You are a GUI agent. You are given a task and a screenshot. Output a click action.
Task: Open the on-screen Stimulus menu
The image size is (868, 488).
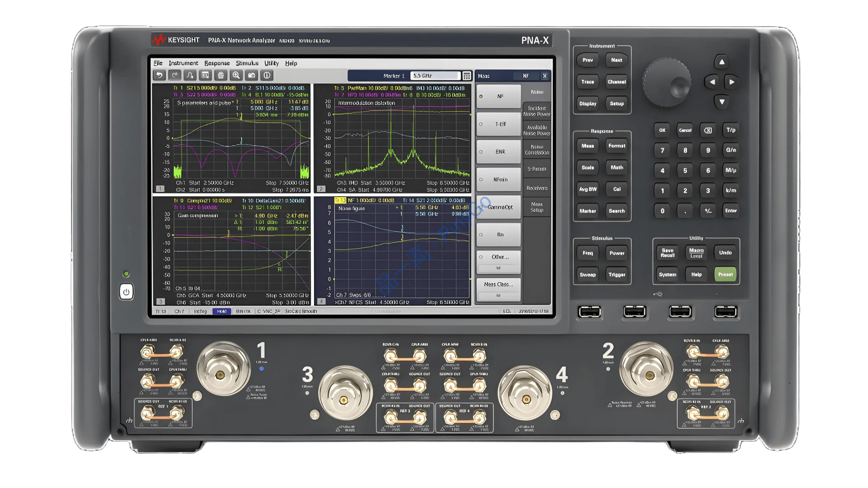pyautogui.click(x=247, y=63)
